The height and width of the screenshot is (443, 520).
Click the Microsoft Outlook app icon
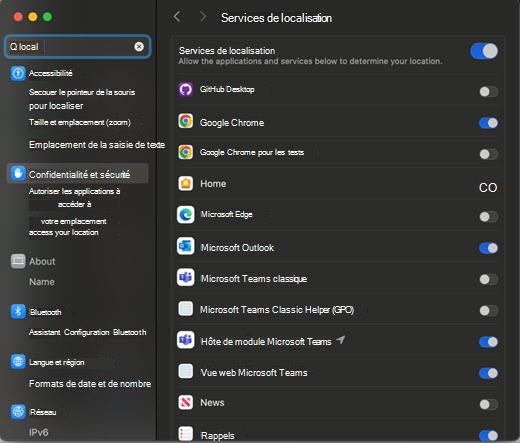[x=185, y=246]
